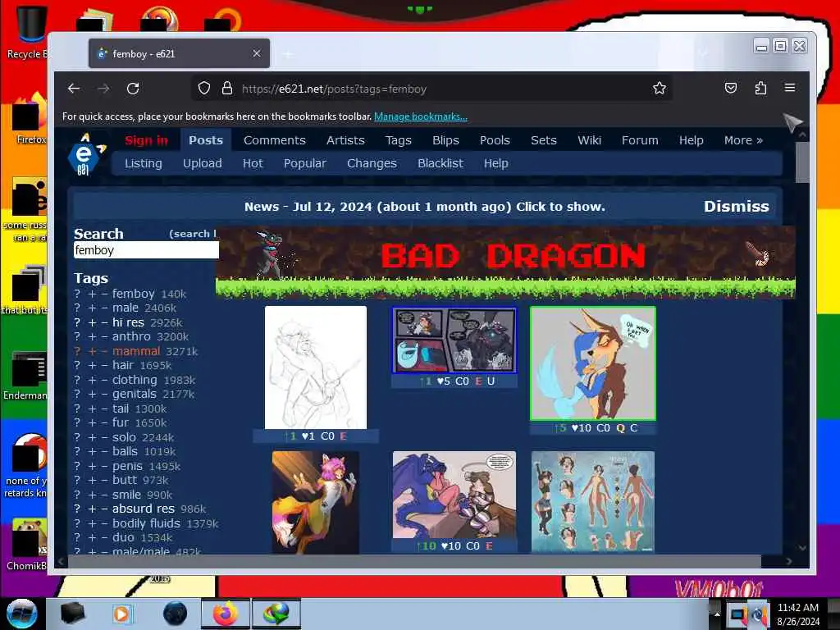This screenshot has width=840, height=630.
Task: Open the black box taskbar icon
Action: [x=72, y=614]
